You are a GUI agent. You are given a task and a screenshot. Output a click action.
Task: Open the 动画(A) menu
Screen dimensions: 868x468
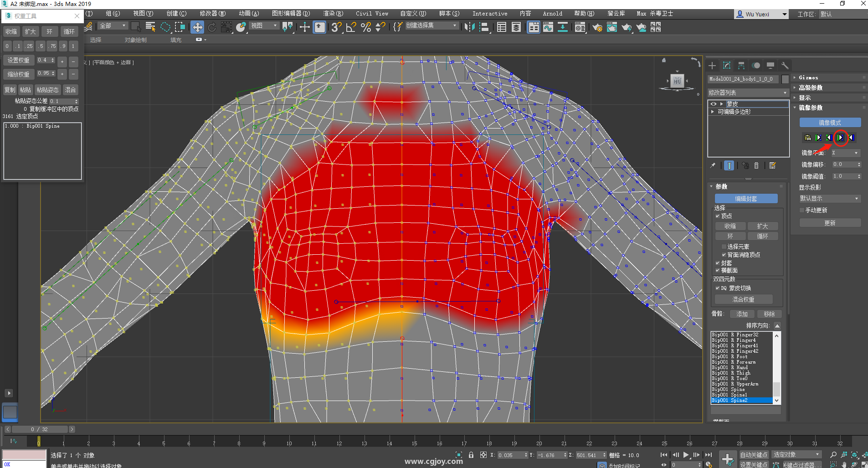coord(249,14)
